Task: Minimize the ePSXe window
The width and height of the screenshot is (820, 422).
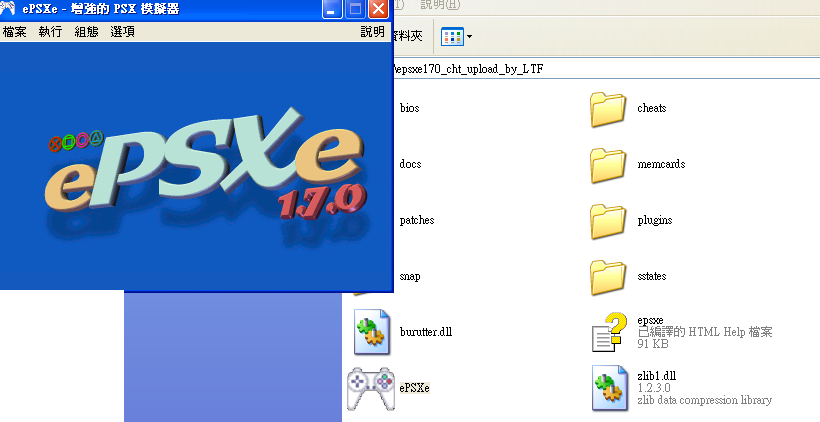Action: 332,9
